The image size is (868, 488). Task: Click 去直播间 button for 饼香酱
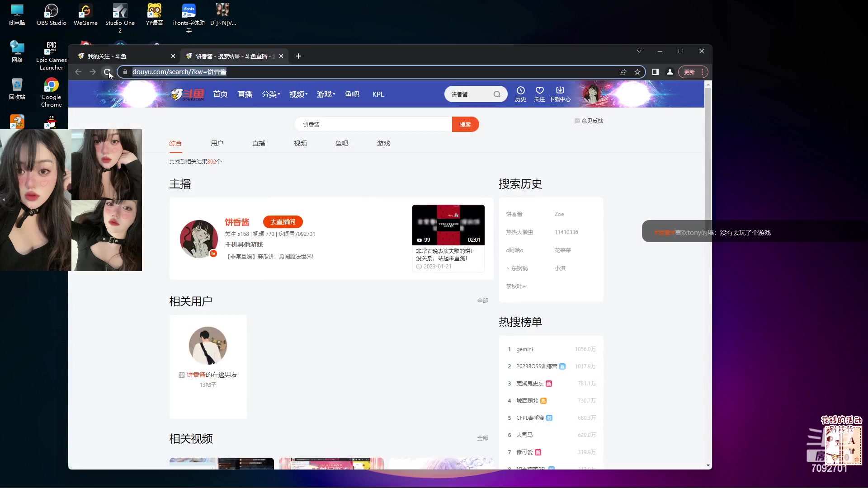tap(283, 222)
